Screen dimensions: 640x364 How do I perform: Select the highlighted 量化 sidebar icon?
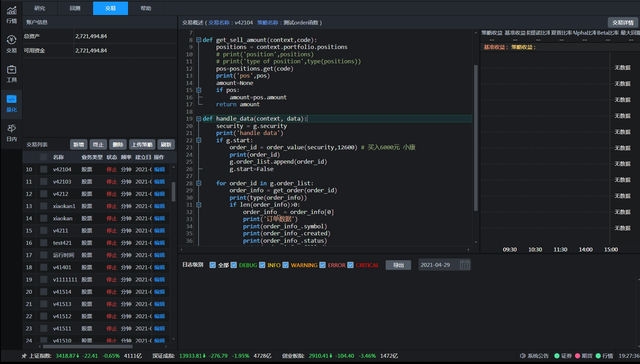[x=11, y=99]
